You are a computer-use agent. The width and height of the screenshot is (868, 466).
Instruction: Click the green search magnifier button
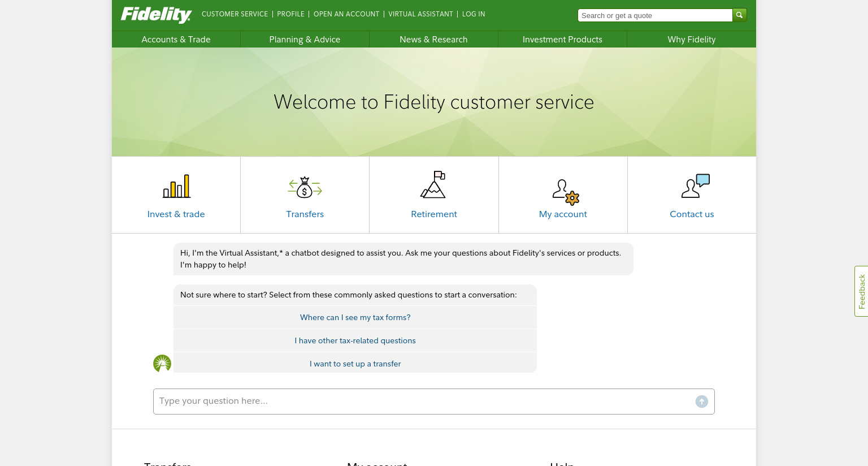[x=739, y=15]
